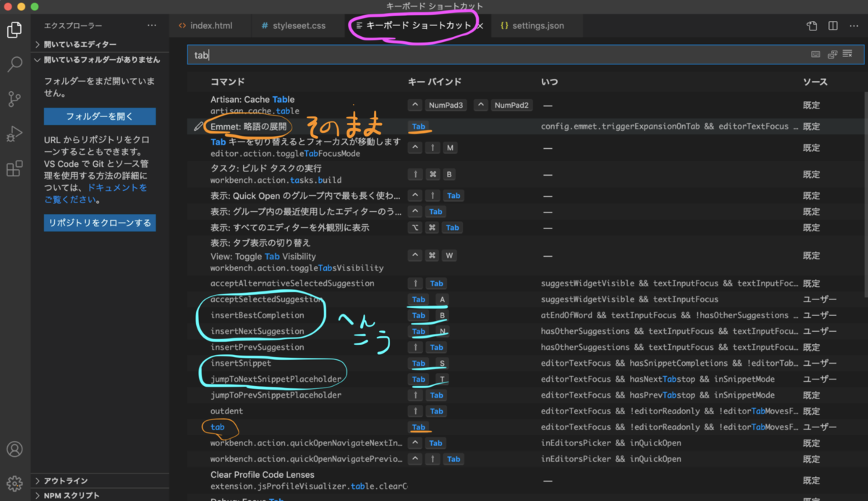Open the Accounts menu icon

pos(14,449)
